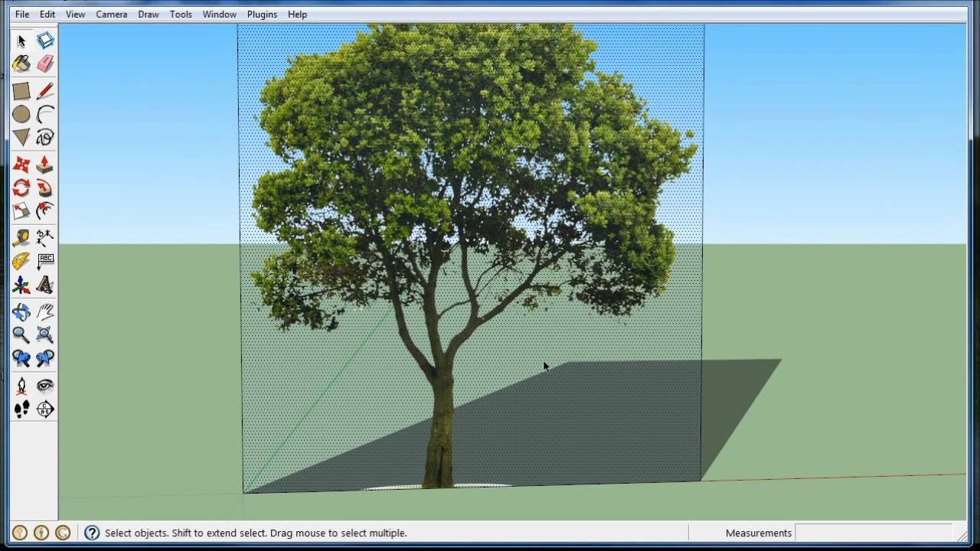Click the Make Component tool
This screenshot has height=551, width=980.
click(45, 41)
